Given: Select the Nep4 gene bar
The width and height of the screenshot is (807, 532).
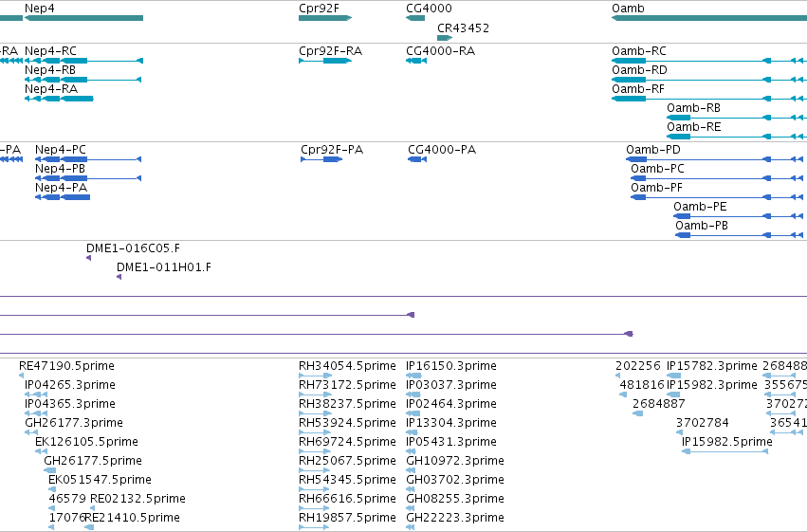Looking at the screenshot, I should [x=83, y=18].
